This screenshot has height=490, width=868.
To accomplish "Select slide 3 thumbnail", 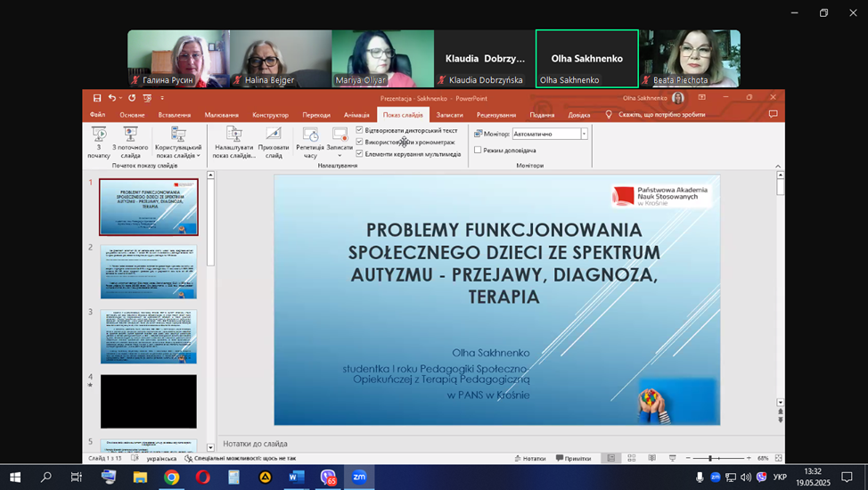I will click(148, 336).
